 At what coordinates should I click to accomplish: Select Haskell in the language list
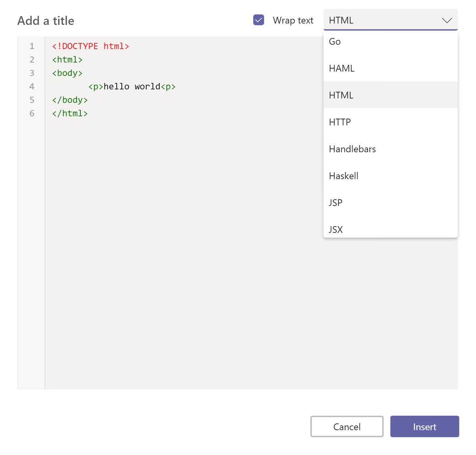coord(344,176)
